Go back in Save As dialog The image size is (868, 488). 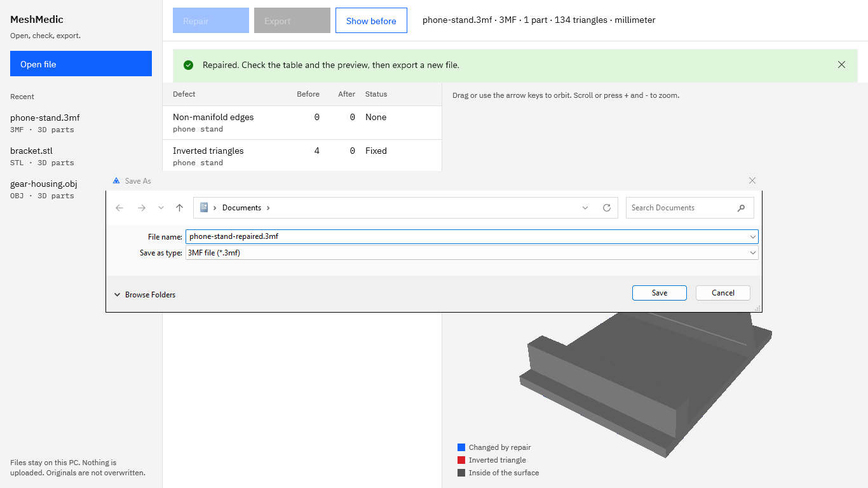(119, 208)
